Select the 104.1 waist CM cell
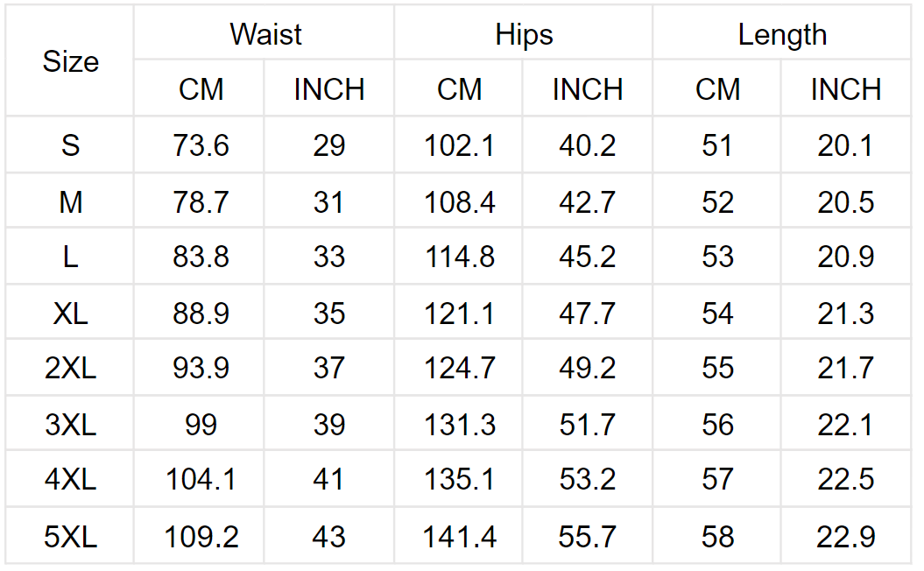 coord(199,478)
